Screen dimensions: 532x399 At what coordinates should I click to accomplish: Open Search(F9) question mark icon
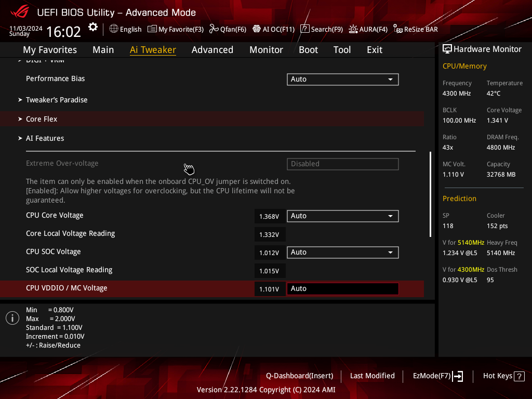point(304,29)
